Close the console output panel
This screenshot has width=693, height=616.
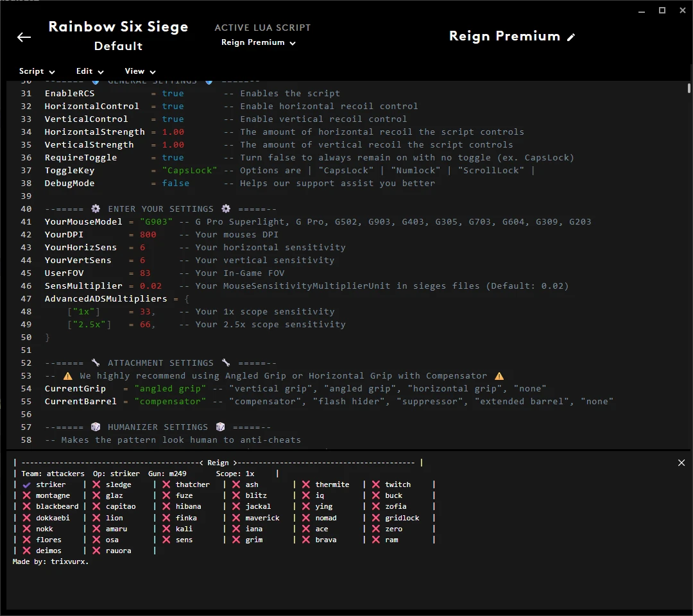(681, 463)
